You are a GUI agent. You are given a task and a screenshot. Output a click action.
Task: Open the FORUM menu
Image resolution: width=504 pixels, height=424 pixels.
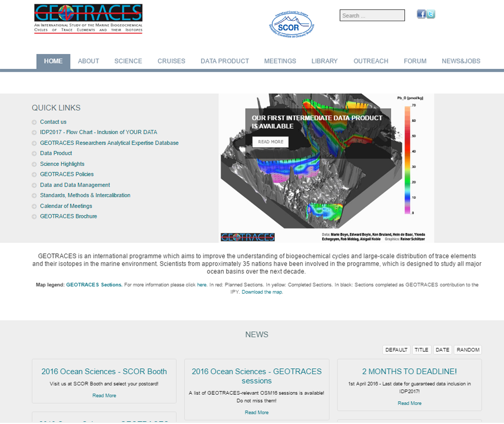[415, 61]
